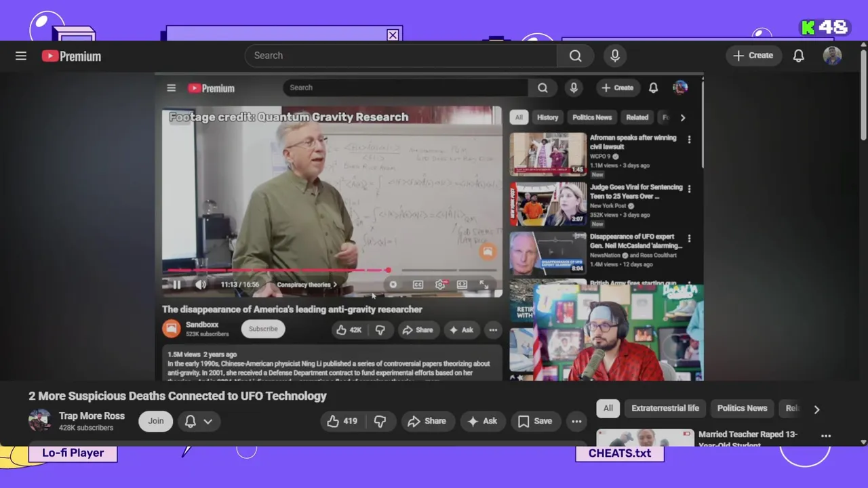The height and width of the screenshot is (488, 868).
Task: Open the Sandboxx channel avatar
Action: pyautogui.click(x=172, y=329)
